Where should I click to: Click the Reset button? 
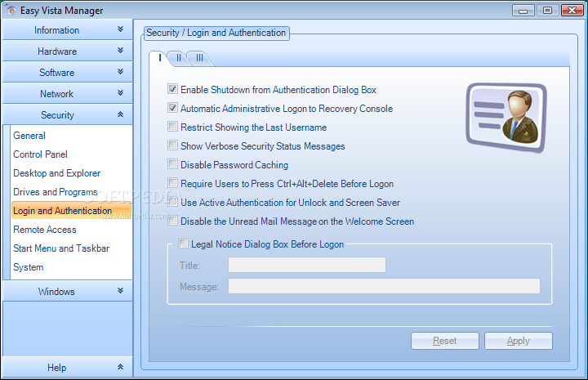445,341
